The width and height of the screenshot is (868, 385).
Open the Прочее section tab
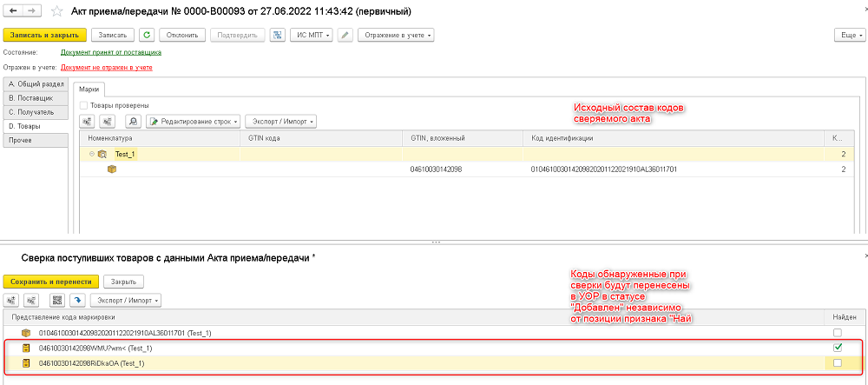pyautogui.click(x=36, y=140)
